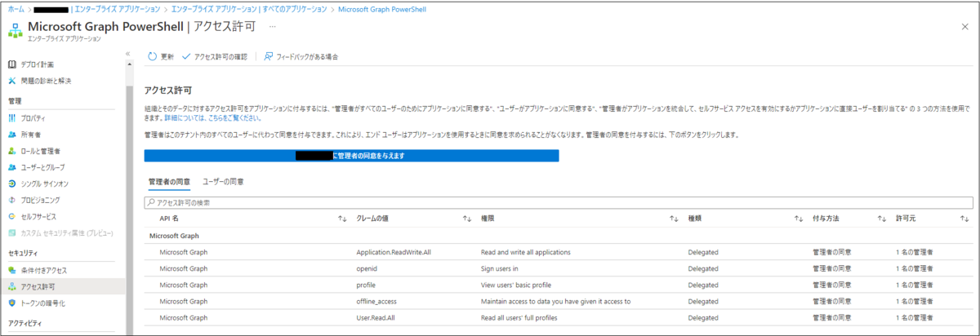Image resolution: width=980 pixels, height=336 pixels.
Task: Click the openid claim value
Action: [x=367, y=269]
